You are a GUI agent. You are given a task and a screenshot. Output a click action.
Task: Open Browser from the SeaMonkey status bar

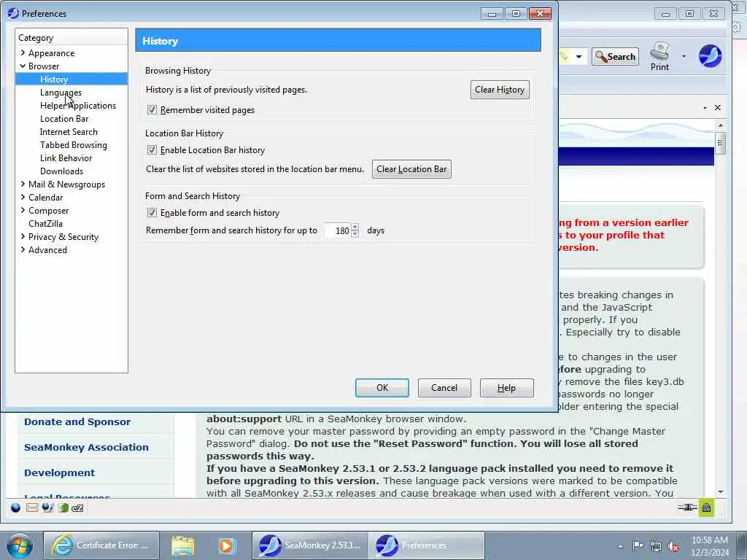coord(16,507)
